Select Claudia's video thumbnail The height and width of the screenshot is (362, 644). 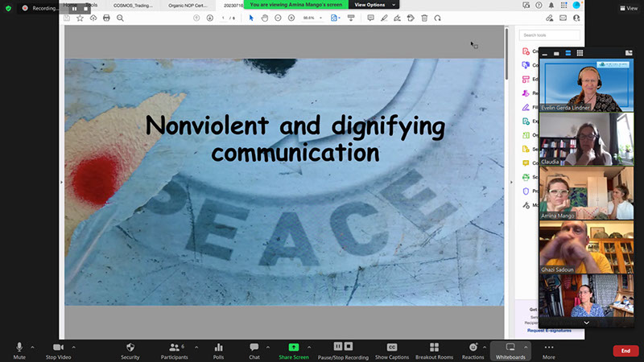[x=586, y=139]
